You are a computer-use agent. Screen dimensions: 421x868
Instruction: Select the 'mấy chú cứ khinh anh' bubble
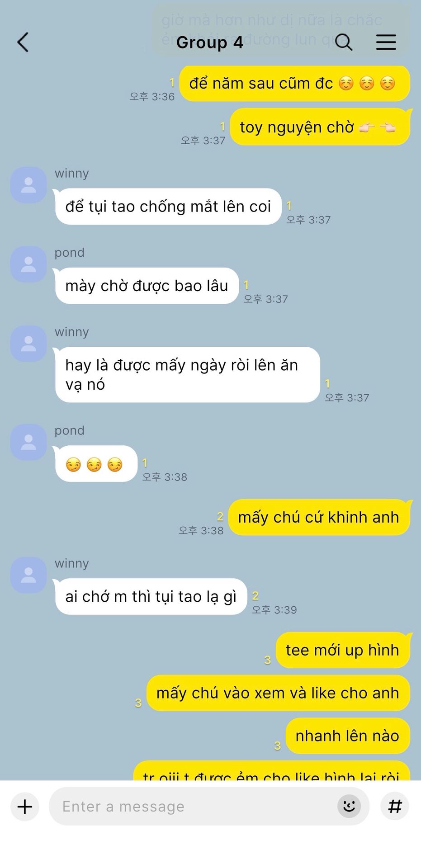click(x=319, y=517)
